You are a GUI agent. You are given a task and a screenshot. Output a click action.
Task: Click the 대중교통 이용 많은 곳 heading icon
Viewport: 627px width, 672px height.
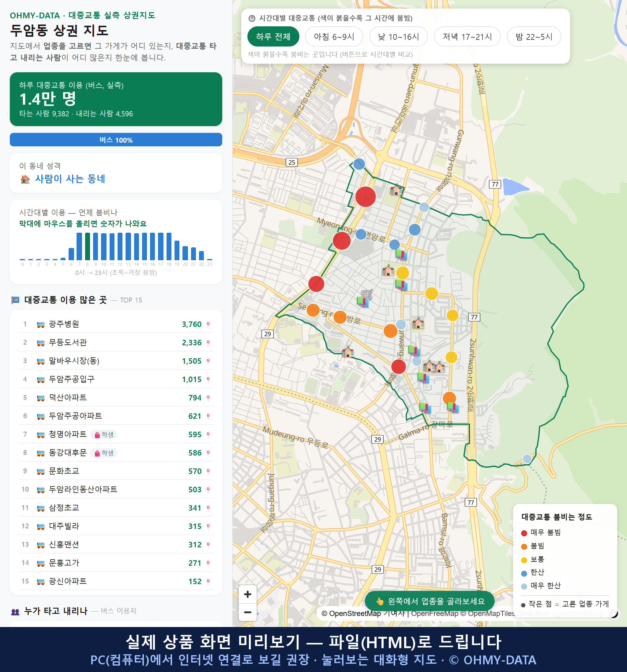pyautogui.click(x=15, y=300)
